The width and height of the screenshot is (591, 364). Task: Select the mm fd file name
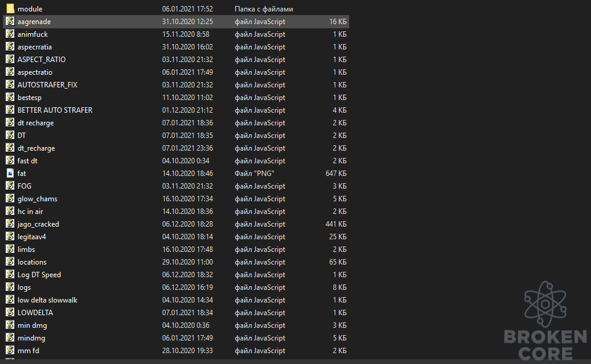pyautogui.click(x=28, y=350)
